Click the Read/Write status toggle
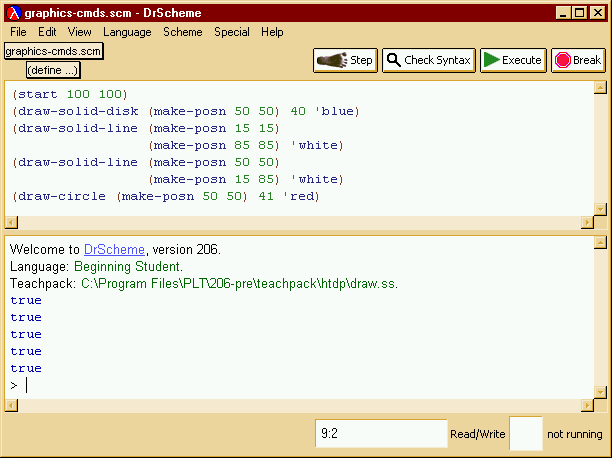Screen dimensions: 612x458 tap(478, 434)
